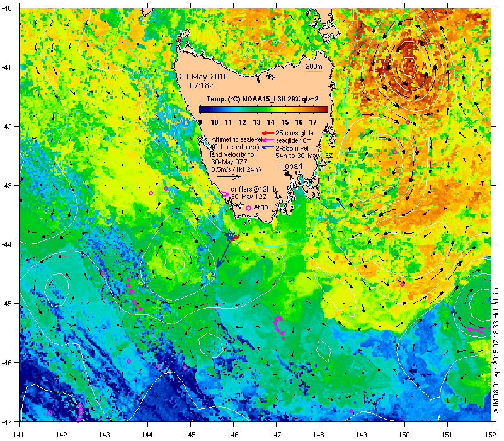
Task: Click the '(0.1m contours)' legend text
Action: (x=235, y=147)
